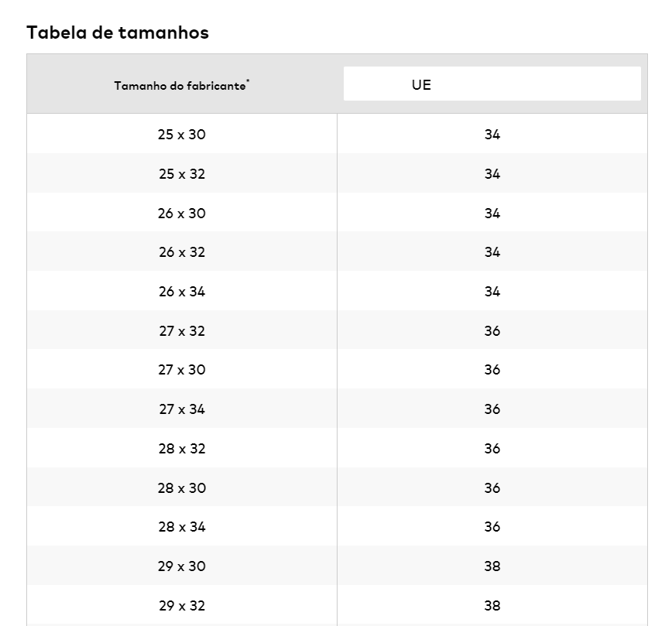Choose the 28 x 34 size cell
The width and height of the screenshot is (672, 626).
pos(182,527)
